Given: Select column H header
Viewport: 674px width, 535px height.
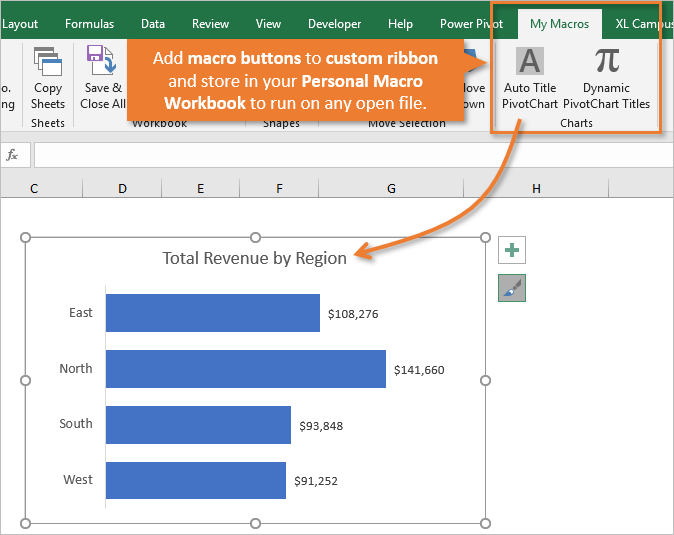Looking at the screenshot, I should click(x=536, y=188).
